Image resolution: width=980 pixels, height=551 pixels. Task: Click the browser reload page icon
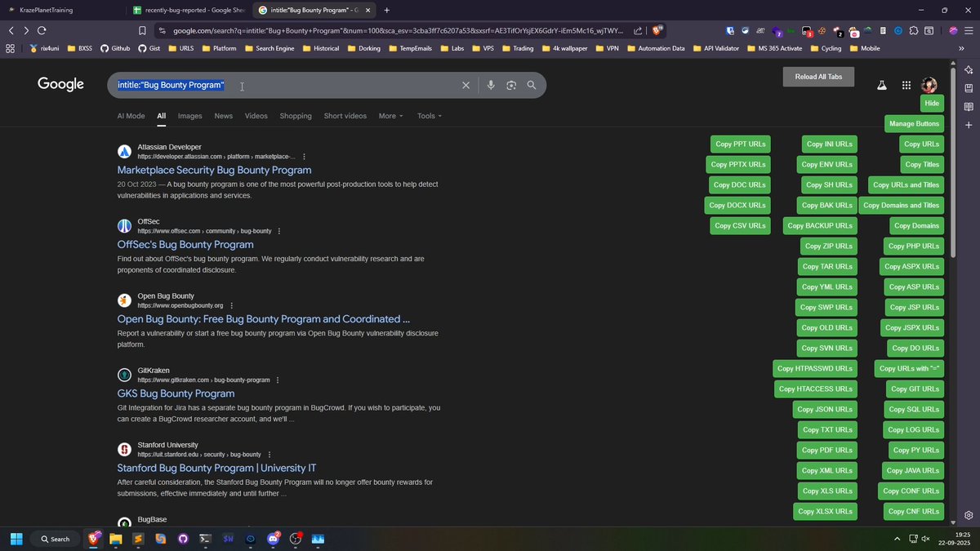point(42,30)
